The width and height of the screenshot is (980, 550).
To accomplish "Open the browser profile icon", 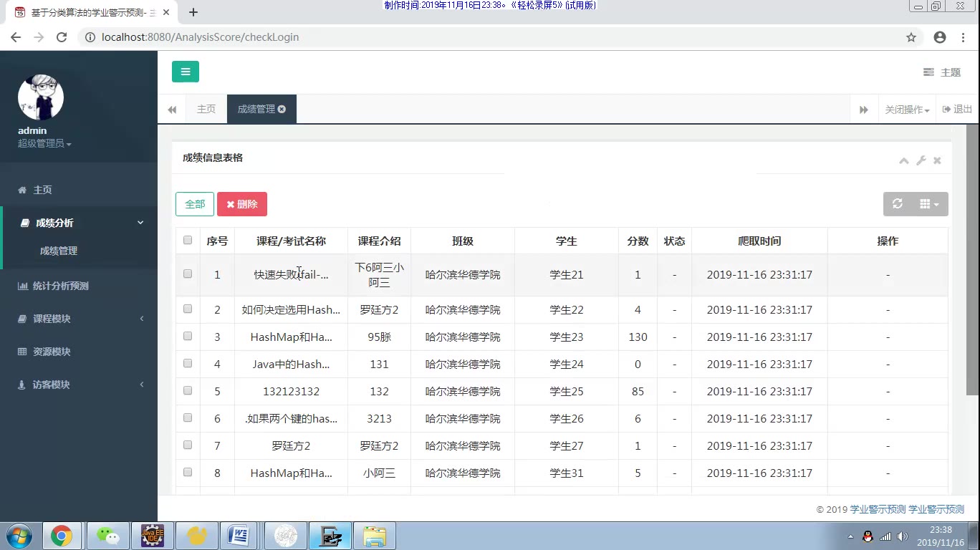I will (940, 37).
